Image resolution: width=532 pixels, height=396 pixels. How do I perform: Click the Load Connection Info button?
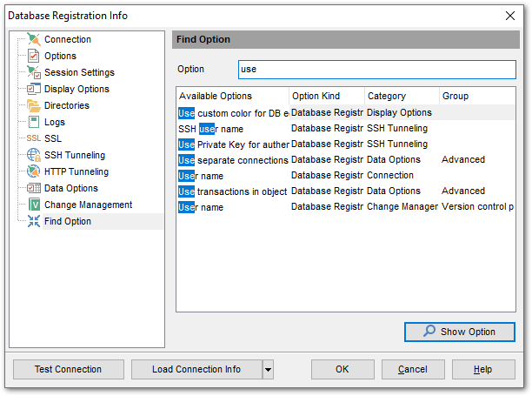(x=196, y=370)
